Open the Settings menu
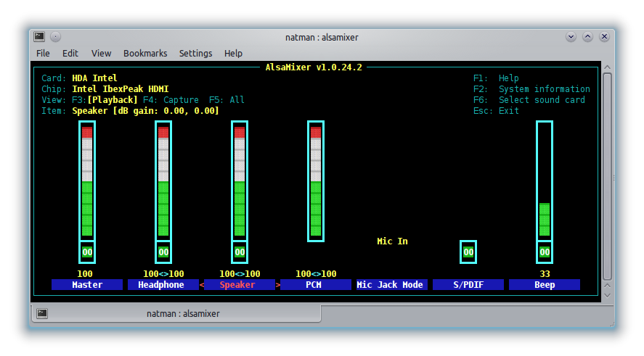 (195, 54)
